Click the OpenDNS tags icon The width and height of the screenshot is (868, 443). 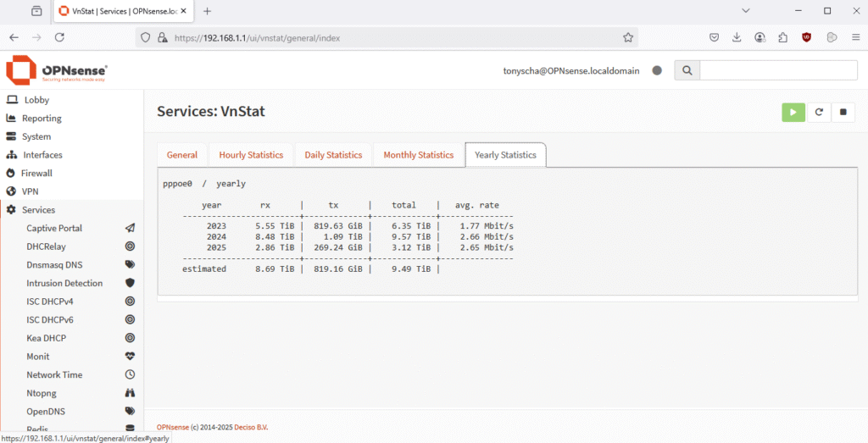(x=130, y=412)
